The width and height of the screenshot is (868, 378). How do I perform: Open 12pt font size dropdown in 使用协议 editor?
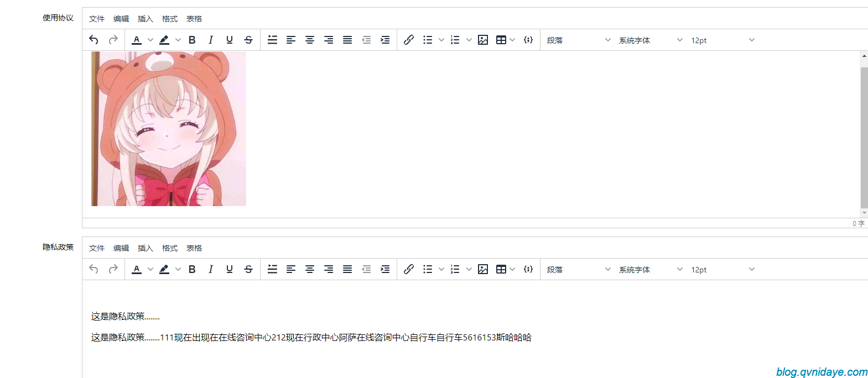point(723,40)
